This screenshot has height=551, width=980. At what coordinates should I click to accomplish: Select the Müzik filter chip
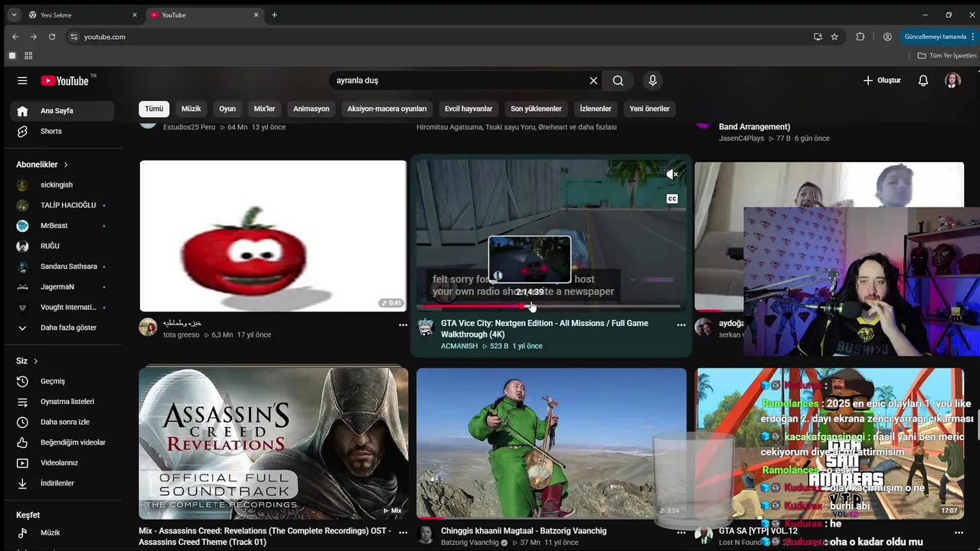point(191,109)
